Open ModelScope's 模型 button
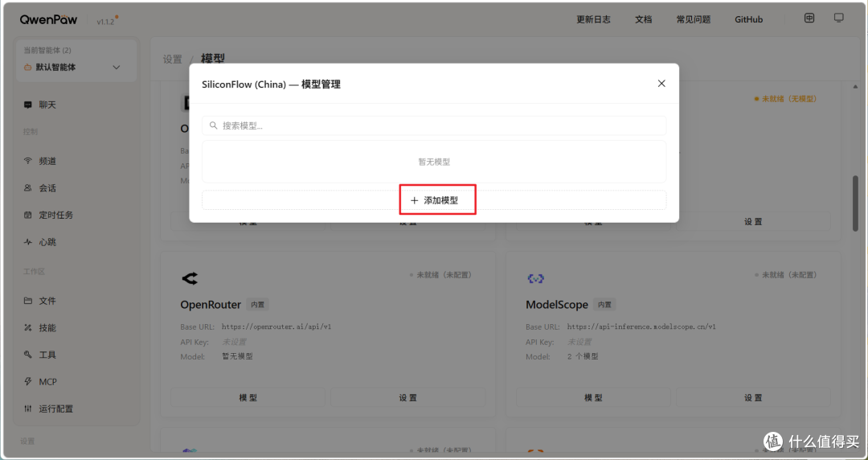Viewport: 868px width, 460px height. click(593, 397)
